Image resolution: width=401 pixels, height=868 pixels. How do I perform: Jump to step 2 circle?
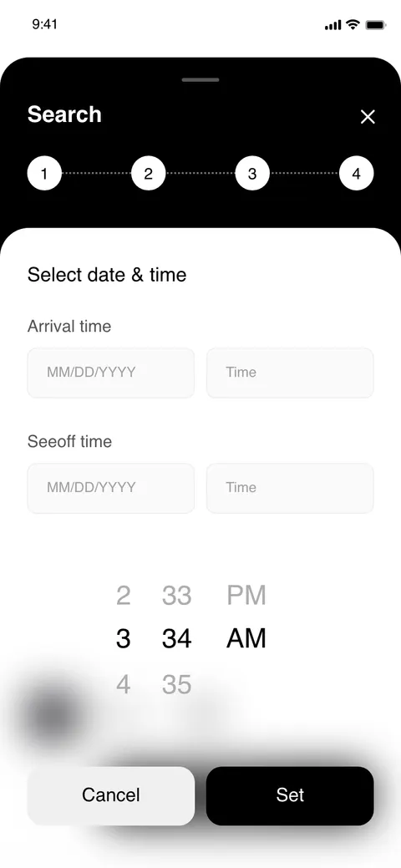tap(148, 173)
